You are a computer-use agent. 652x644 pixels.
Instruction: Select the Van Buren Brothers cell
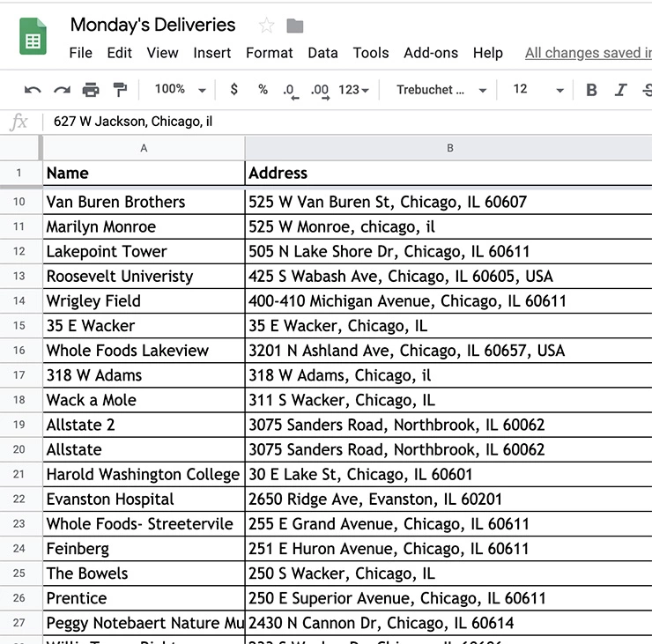pyautogui.click(x=144, y=202)
